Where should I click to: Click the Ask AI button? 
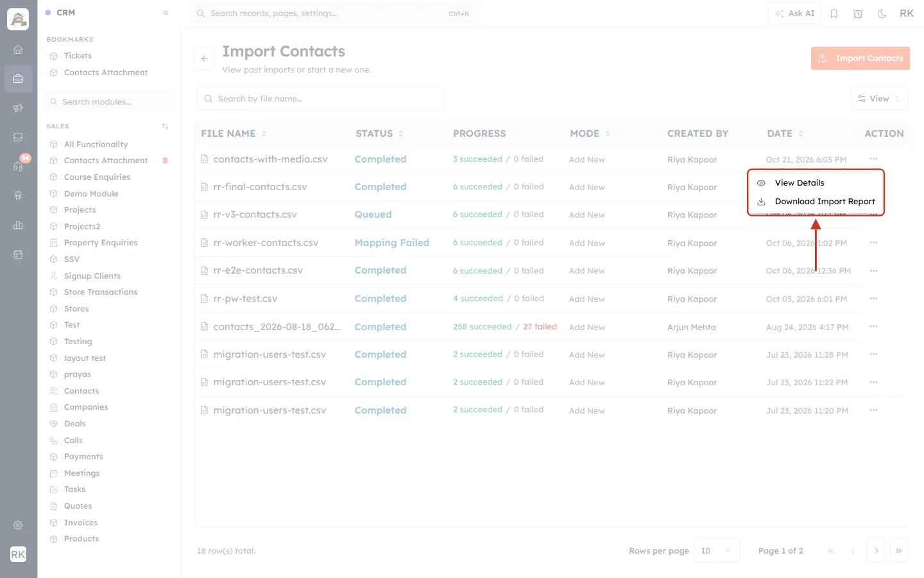coord(794,13)
